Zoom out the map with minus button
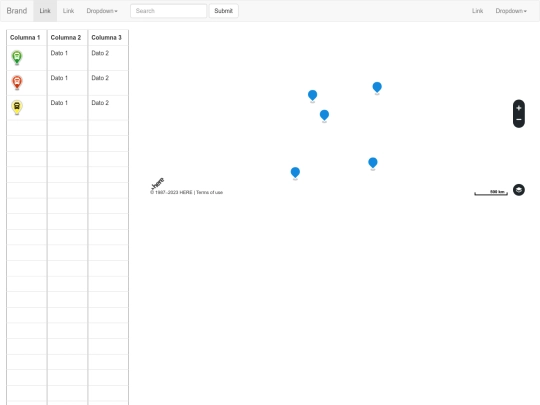This screenshot has height=405, width=540. (x=519, y=120)
